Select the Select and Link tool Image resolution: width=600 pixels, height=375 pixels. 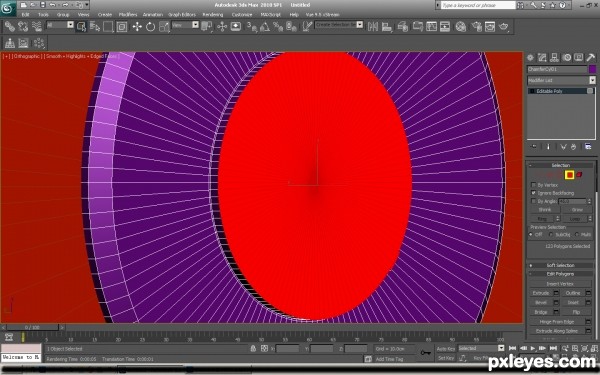[10, 26]
